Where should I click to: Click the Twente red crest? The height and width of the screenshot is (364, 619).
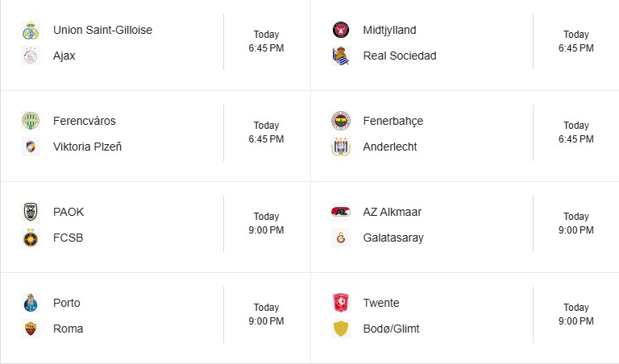341,304
